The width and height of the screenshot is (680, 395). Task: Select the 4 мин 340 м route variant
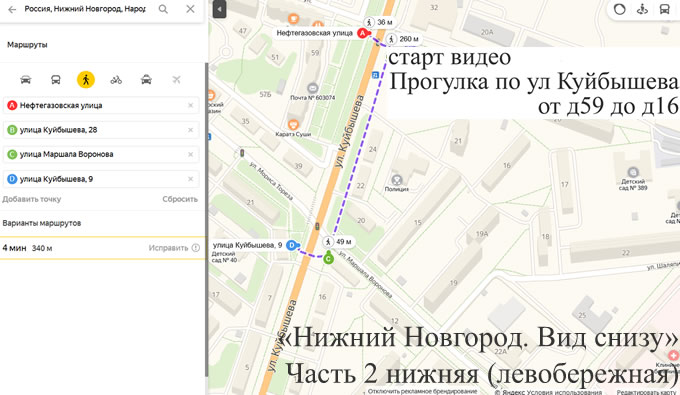(102, 248)
